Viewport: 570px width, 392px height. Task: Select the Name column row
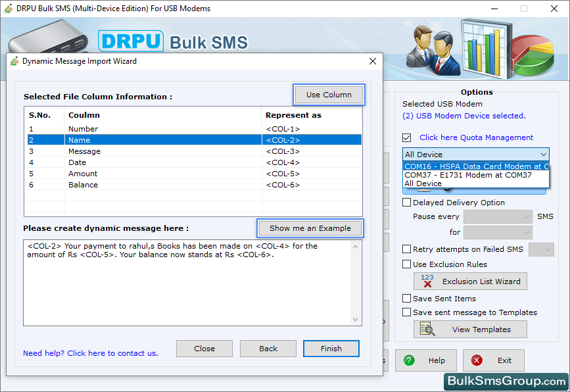click(195, 139)
